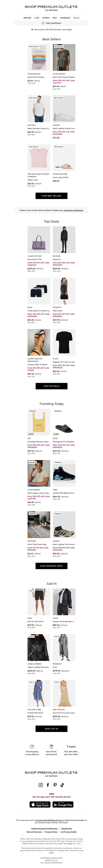103x868 pixels.
Task: Click the SHOP TRENDING TODAY button
Action: (51, 566)
